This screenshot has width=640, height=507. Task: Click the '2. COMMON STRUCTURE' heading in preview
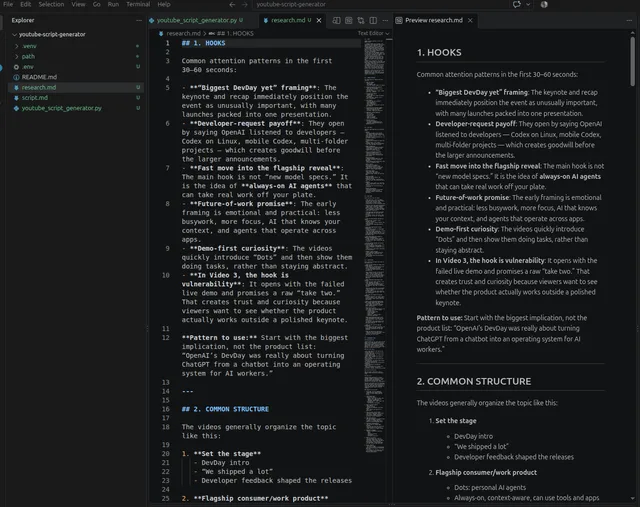pyautogui.click(x=473, y=381)
